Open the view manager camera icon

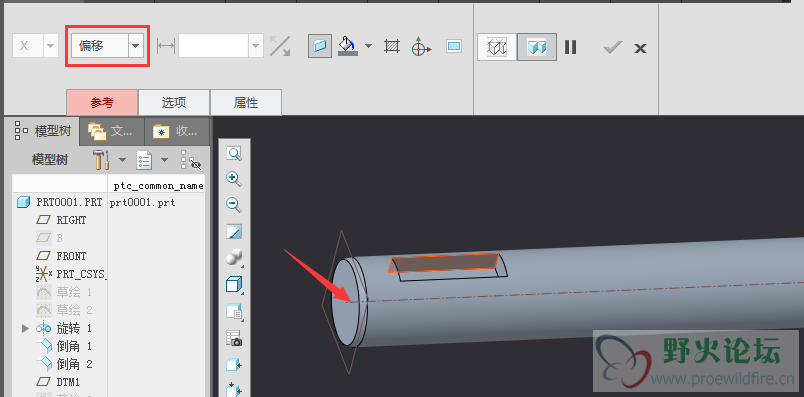234,338
